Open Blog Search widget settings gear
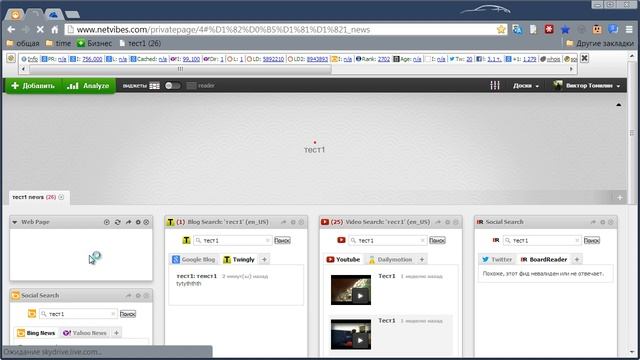Screen dimensions: 640x360 (293, 222)
